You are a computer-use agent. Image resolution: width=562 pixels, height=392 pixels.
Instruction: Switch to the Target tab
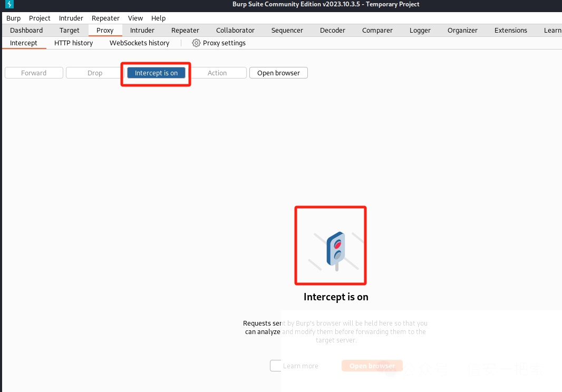[69, 31]
